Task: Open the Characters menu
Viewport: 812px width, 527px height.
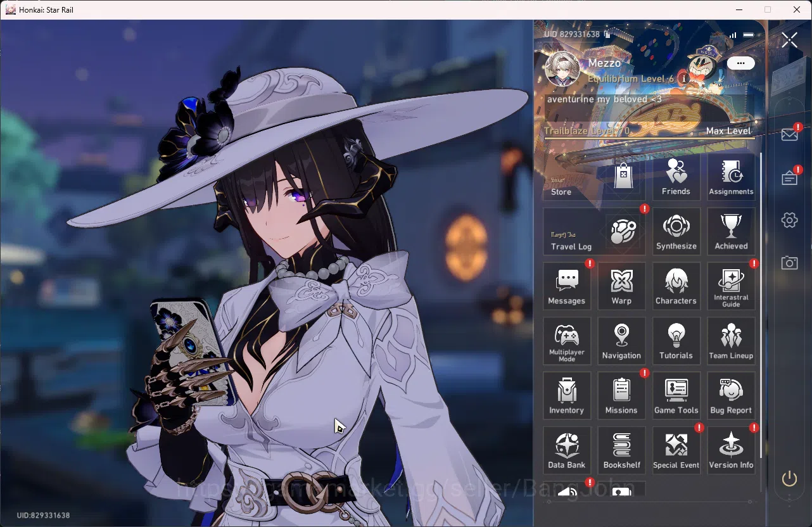Action: pos(676,286)
